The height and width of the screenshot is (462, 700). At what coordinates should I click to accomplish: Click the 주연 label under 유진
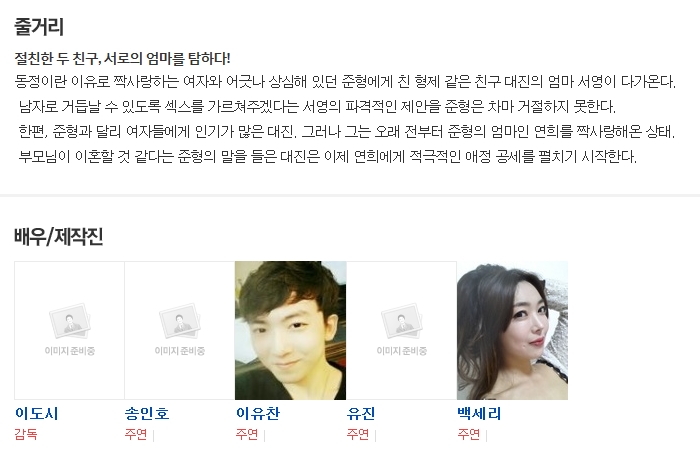click(x=358, y=434)
